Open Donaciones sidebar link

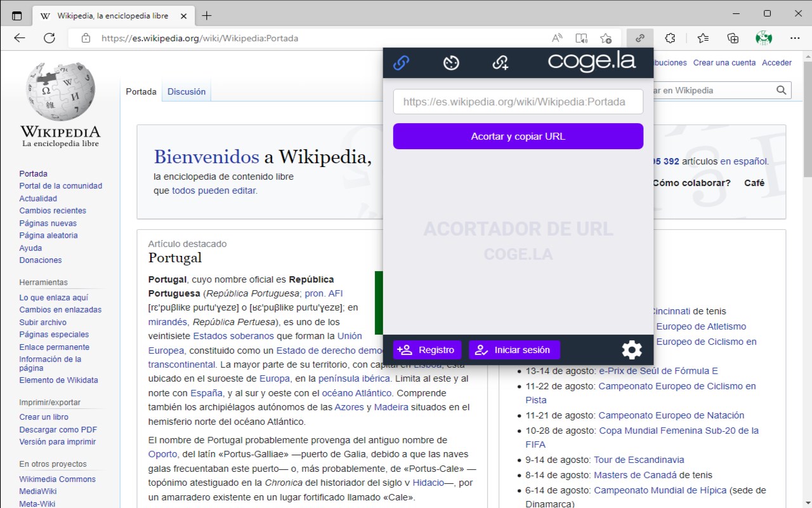(41, 260)
